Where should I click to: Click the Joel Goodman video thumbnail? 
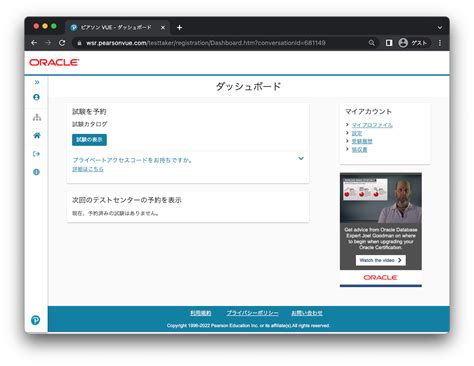[x=381, y=198]
